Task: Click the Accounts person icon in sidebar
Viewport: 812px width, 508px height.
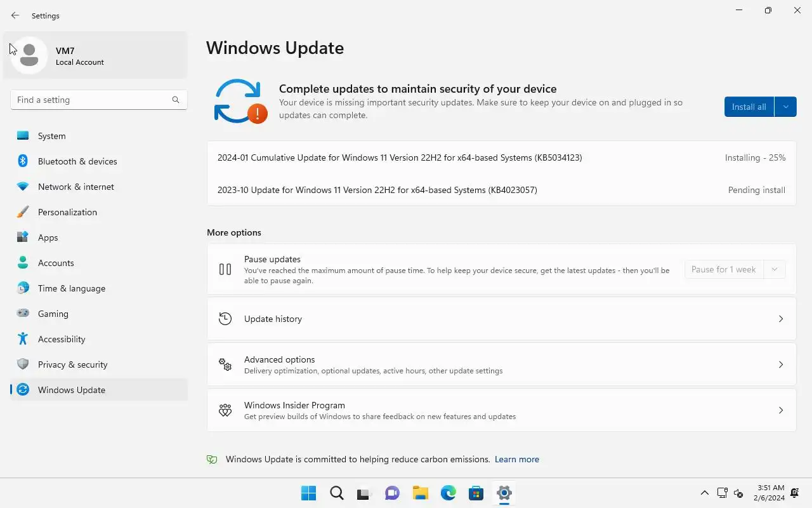Action: click(x=23, y=263)
